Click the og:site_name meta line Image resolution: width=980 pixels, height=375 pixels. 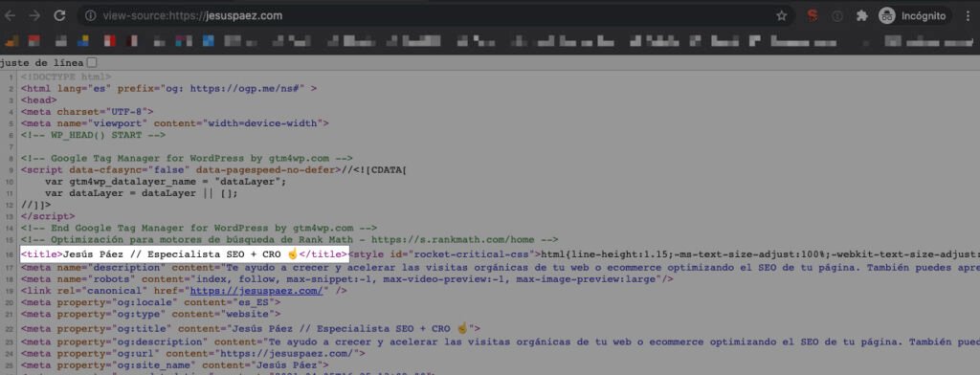pos(174,365)
